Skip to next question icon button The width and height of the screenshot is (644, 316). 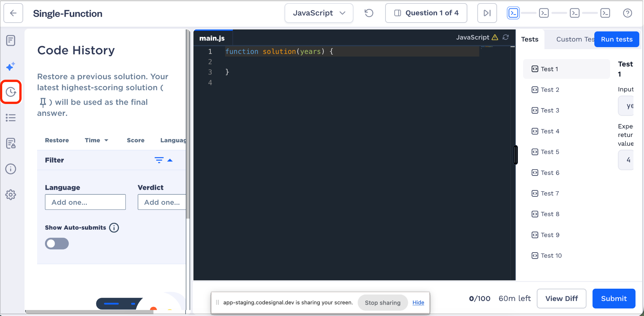coord(487,13)
